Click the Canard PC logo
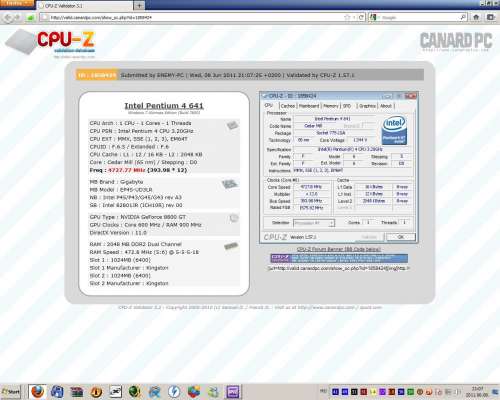The width and height of the screenshot is (500, 400). 456,41
